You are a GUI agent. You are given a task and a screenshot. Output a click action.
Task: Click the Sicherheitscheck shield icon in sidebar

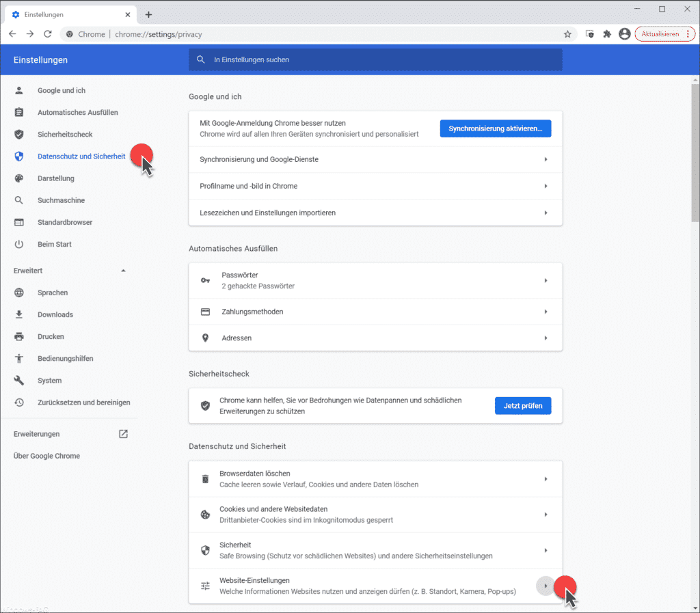pos(18,135)
